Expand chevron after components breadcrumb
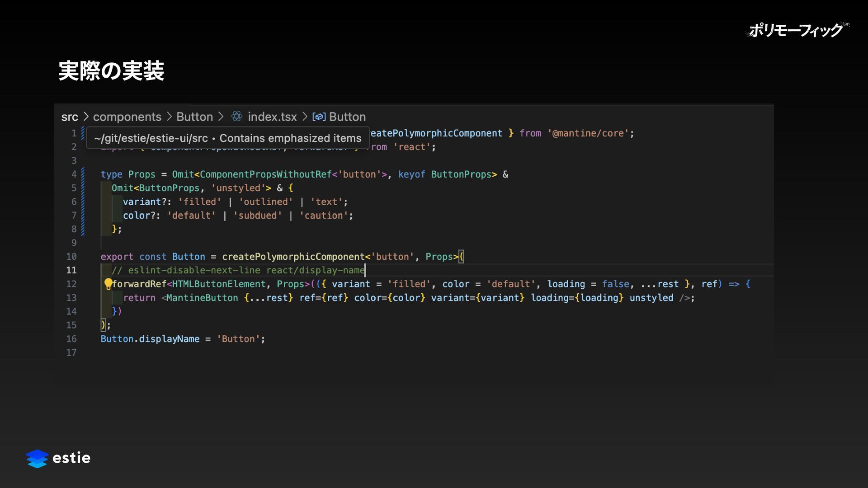The width and height of the screenshot is (868, 488). click(169, 117)
